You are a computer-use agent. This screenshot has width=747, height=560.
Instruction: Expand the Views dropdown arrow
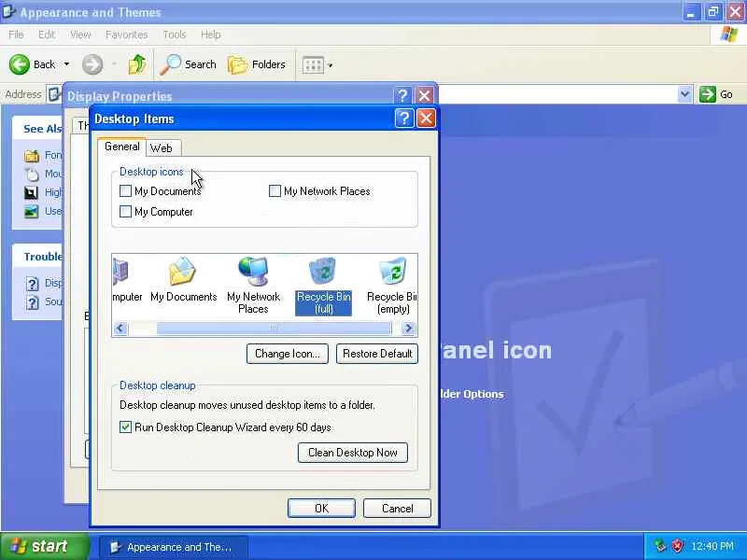[x=331, y=64]
